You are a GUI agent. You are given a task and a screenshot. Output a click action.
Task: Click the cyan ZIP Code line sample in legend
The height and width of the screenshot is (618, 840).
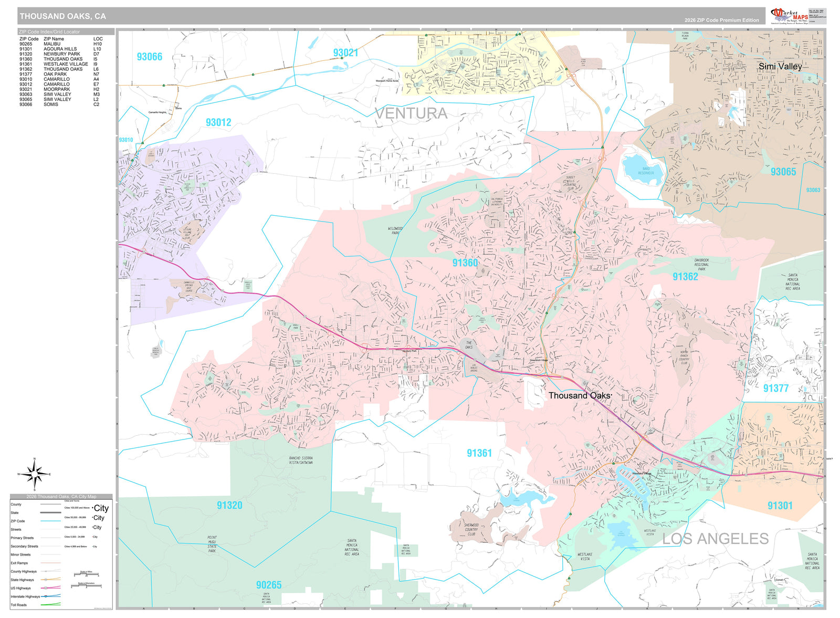pyautogui.click(x=50, y=521)
